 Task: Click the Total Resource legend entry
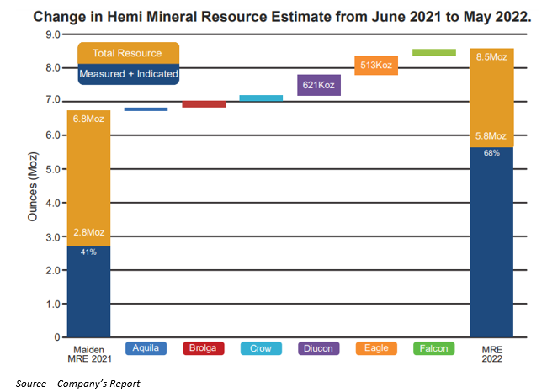[x=128, y=53]
